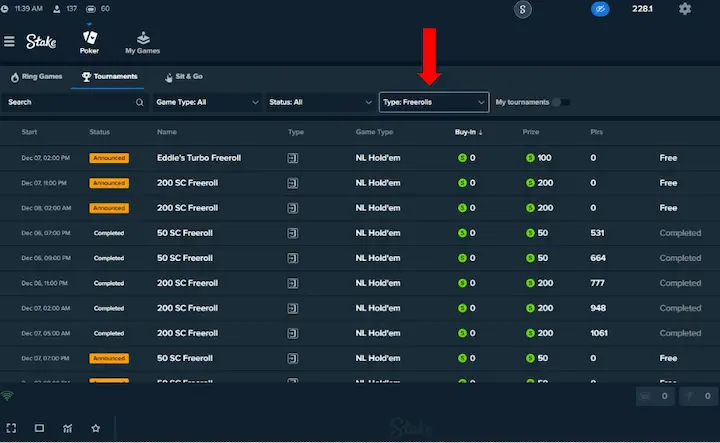720x443 pixels.
Task: Click the search magnifier icon
Action: click(x=140, y=102)
